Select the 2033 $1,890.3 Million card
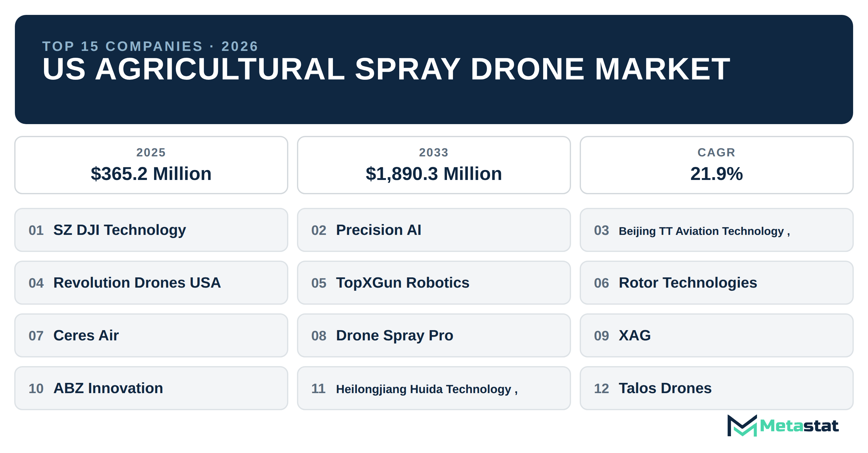 434,165
